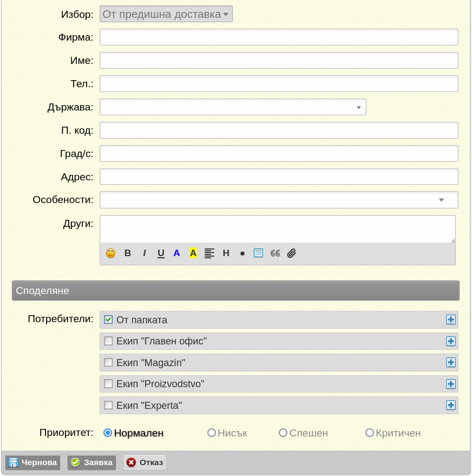Choose yellow highlight background tool

click(x=193, y=253)
